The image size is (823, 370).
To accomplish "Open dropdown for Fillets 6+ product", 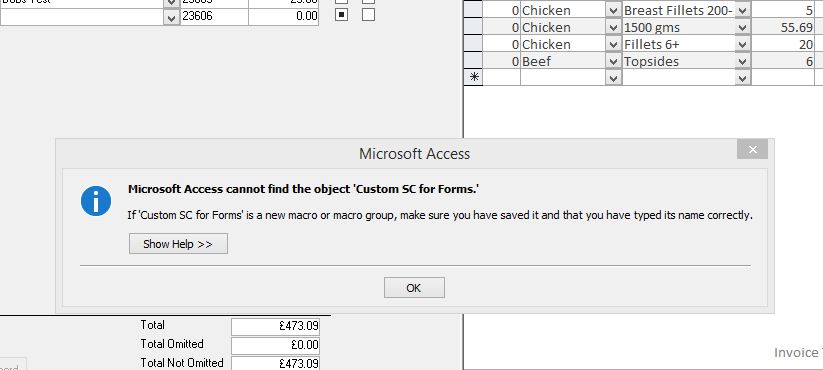I will tap(742, 45).
